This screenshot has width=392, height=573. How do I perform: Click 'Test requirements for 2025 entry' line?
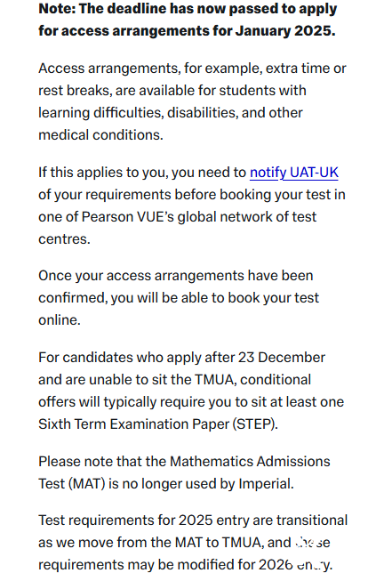(x=193, y=521)
